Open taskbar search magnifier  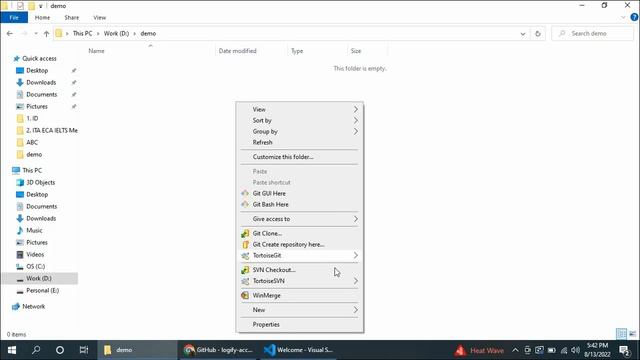(x=36, y=350)
